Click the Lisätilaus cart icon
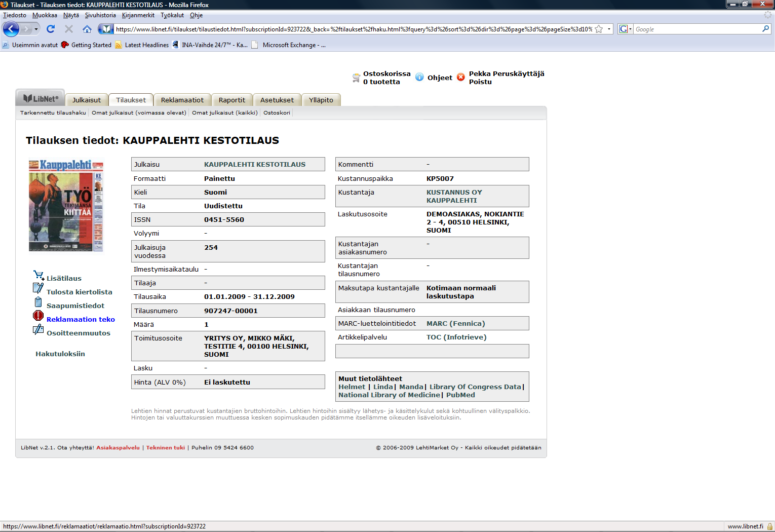 [38, 276]
